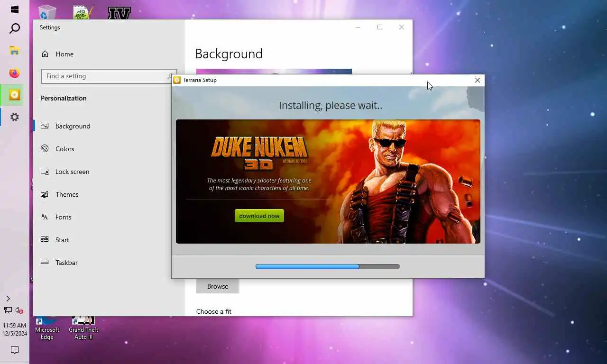
Task: Open Start settings page
Action: tap(62, 240)
